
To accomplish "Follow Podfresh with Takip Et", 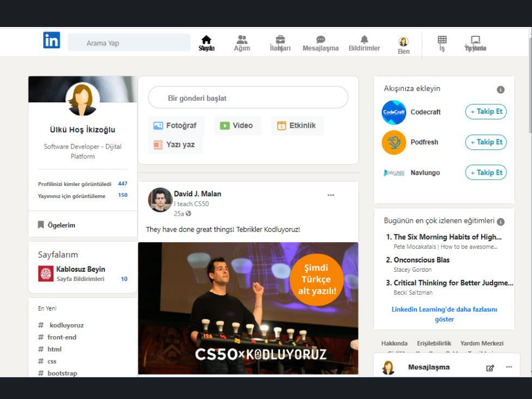I will click(486, 142).
